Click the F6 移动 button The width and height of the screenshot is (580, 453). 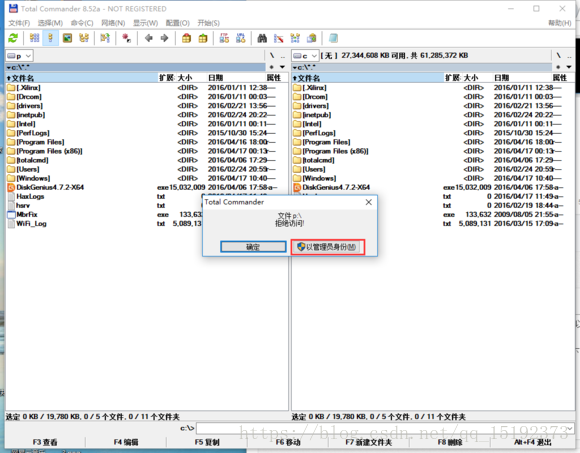point(288,442)
